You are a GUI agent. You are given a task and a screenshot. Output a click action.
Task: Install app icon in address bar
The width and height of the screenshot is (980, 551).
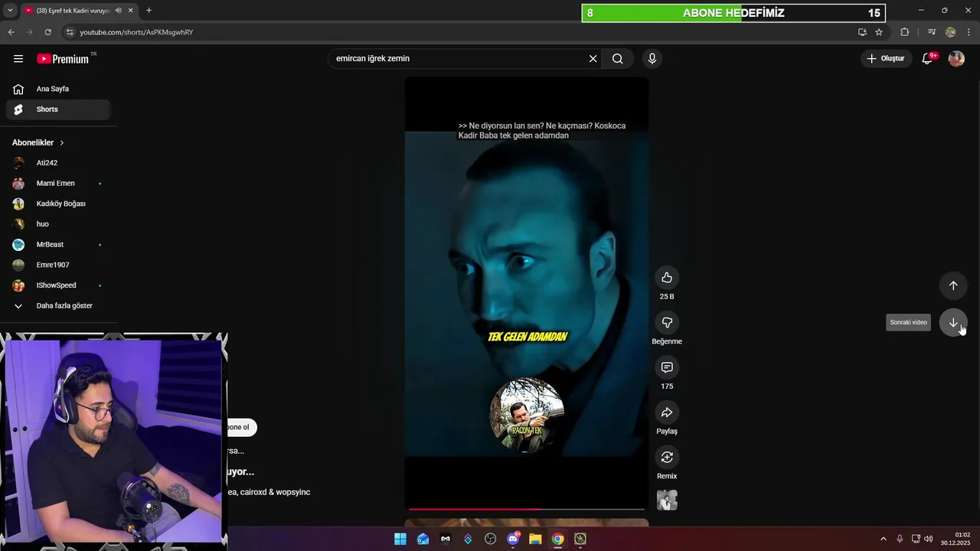pos(862,32)
